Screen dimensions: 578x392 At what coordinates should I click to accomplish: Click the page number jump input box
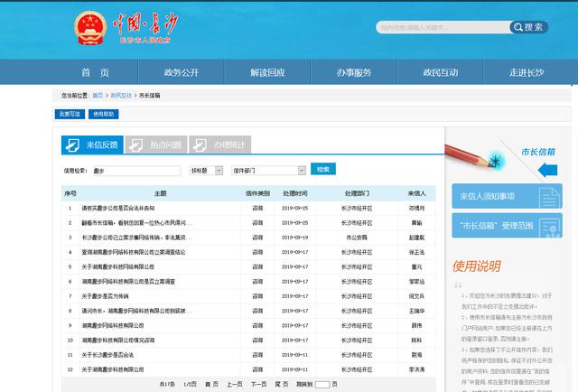pyautogui.click(x=322, y=385)
